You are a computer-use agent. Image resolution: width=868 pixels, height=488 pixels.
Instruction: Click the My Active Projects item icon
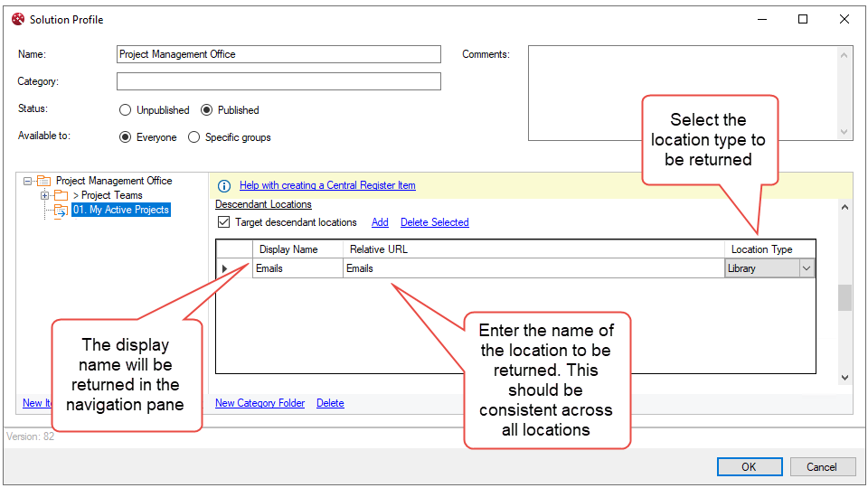click(x=61, y=211)
